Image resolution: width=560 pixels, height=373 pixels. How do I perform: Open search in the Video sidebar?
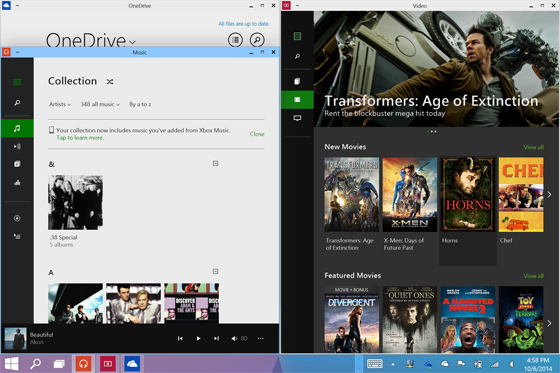(297, 56)
